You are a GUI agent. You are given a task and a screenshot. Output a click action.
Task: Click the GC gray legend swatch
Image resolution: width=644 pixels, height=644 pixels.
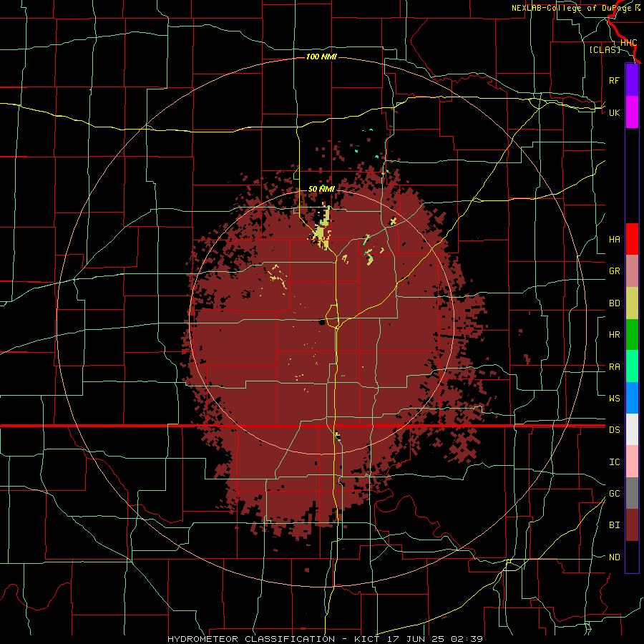tap(632, 493)
